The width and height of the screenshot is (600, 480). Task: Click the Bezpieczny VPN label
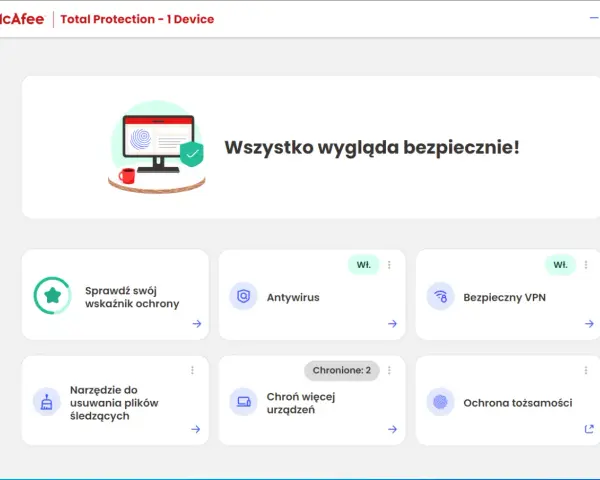coord(504,297)
